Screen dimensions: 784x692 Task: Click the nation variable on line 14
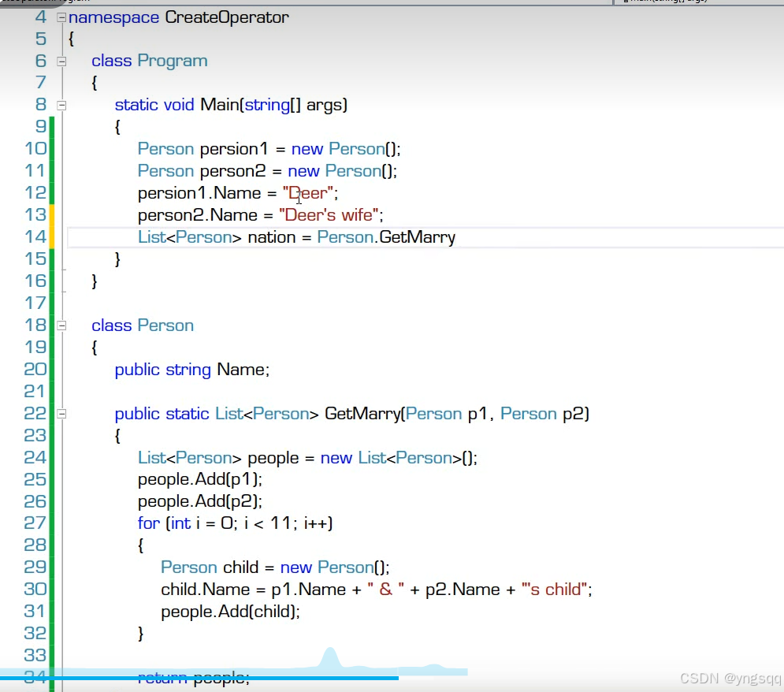click(272, 237)
